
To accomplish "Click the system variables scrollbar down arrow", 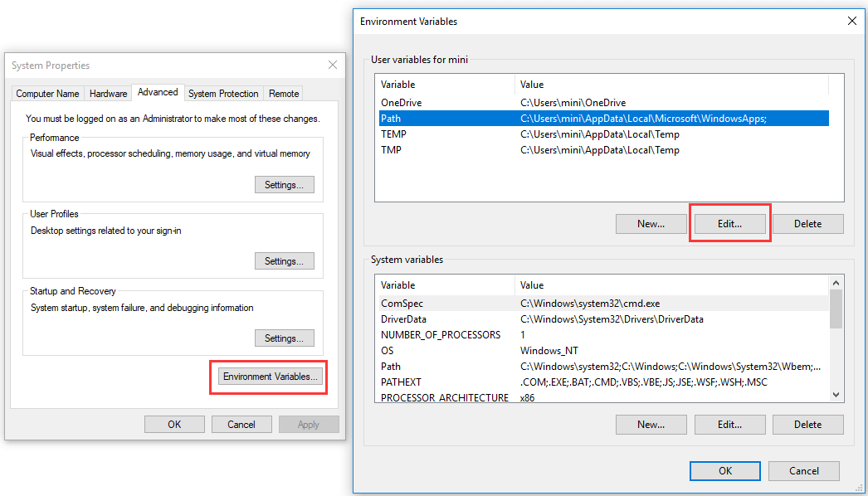I will [836, 396].
